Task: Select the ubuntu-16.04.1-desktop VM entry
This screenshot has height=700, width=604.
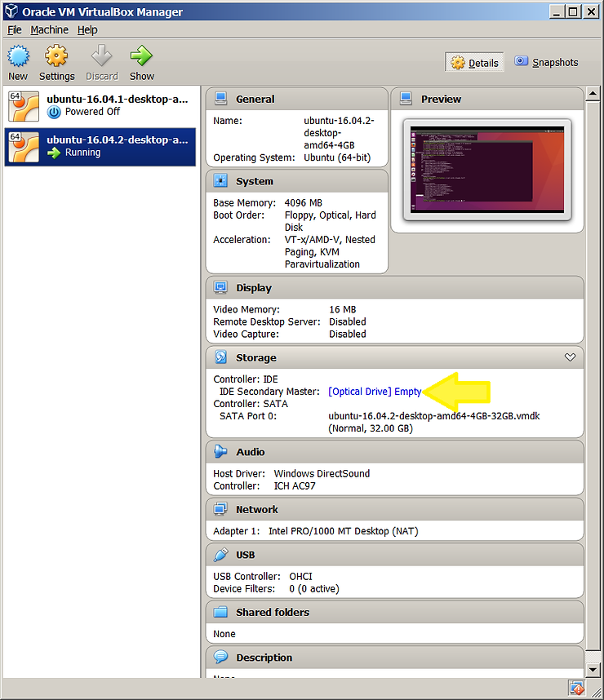Action: tap(100, 106)
